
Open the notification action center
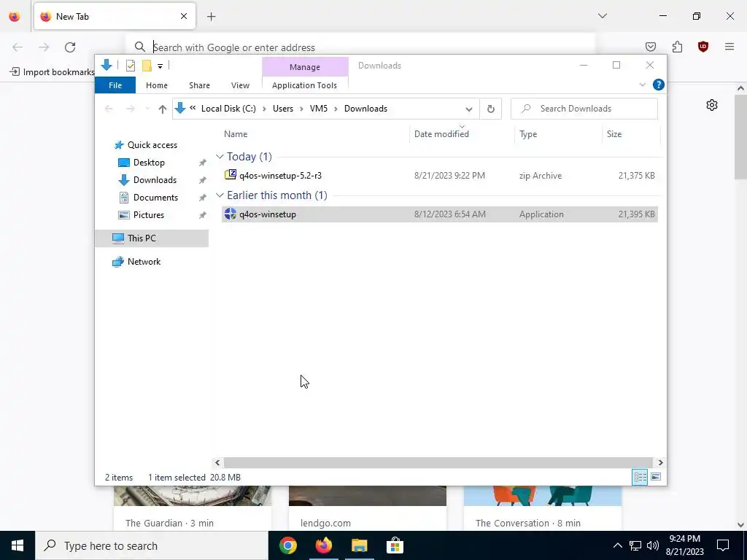click(723, 545)
